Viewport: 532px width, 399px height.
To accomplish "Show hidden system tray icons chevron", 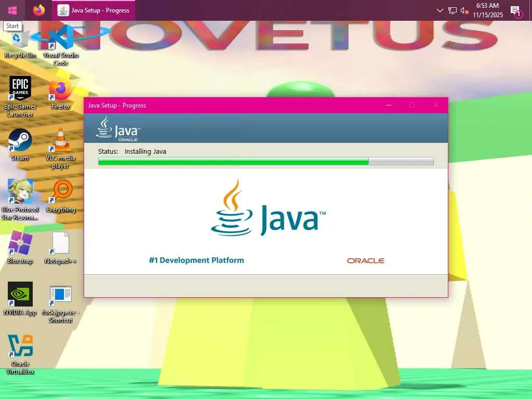I will [440, 10].
